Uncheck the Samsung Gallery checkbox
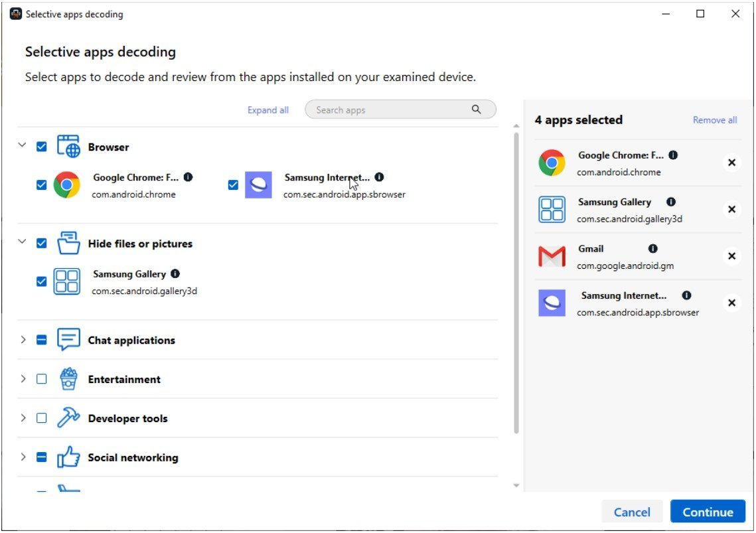This screenshot has height=533, width=756. coord(41,281)
